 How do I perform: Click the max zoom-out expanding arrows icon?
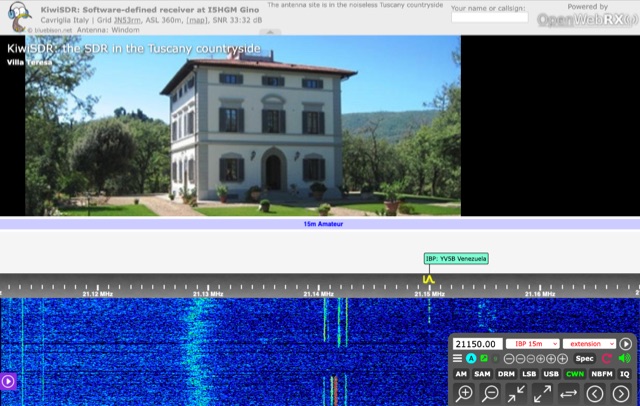click(543, 394)
